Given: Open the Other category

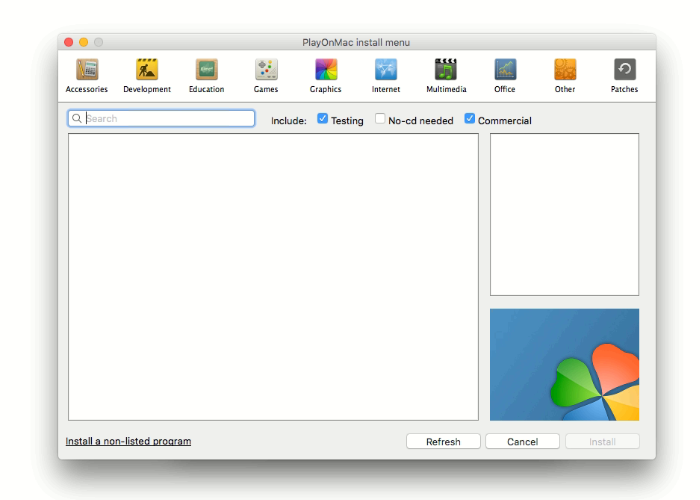Looking at the screenshot, I should [x=565, y=75].
